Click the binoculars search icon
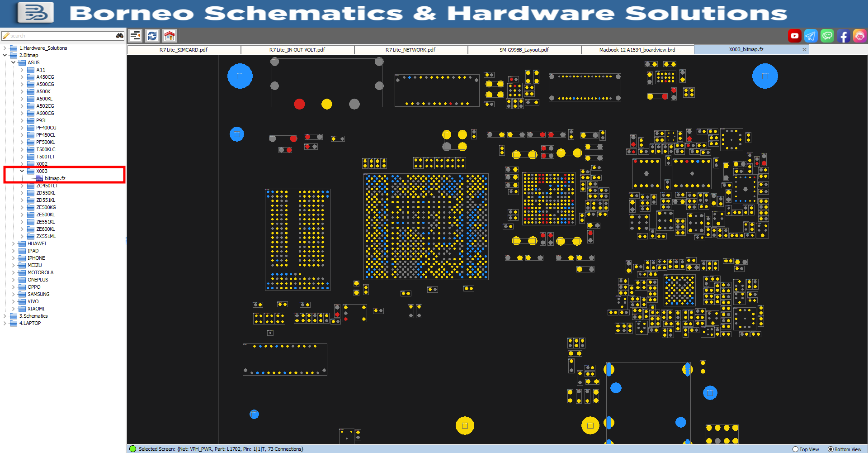 119,35
